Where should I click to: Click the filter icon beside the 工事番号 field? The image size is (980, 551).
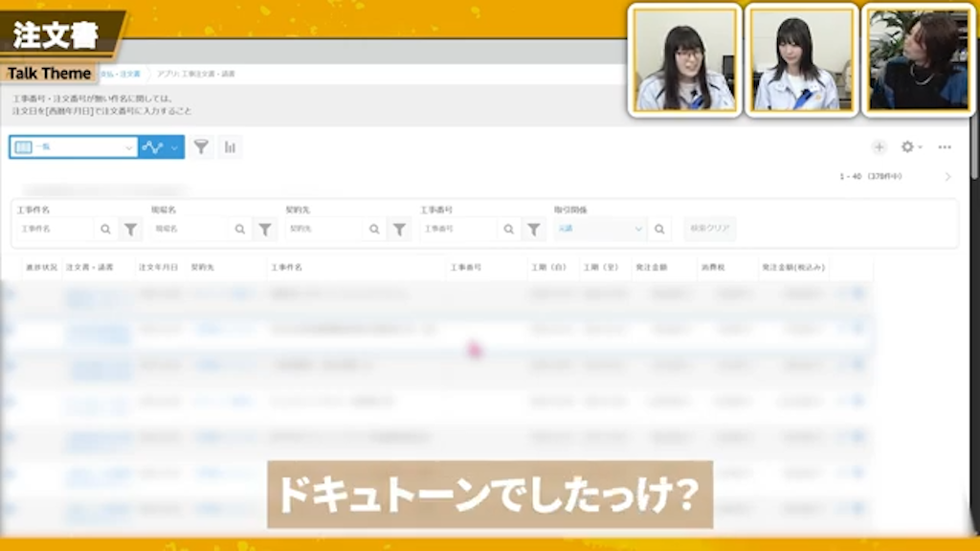tap(533, 229)
